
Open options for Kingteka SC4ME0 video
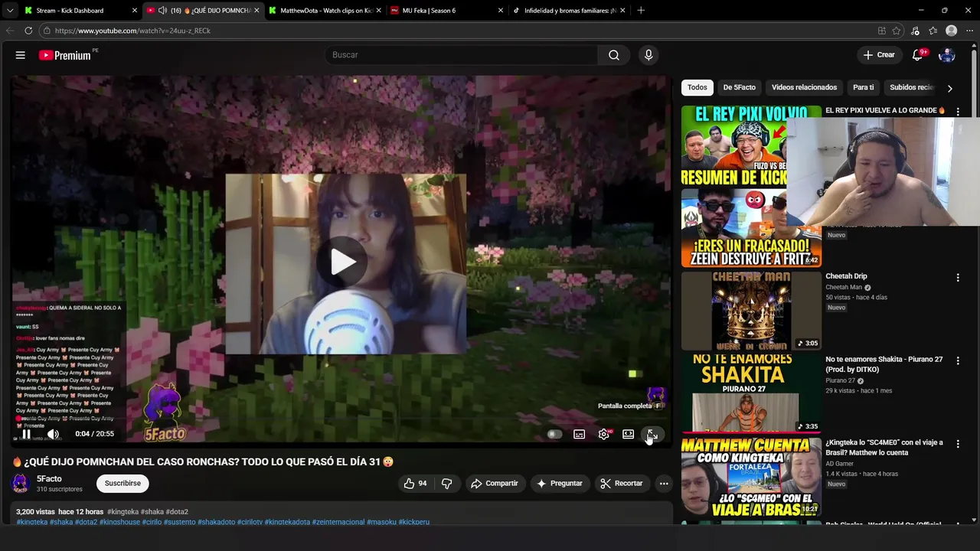tap(958, 445)
